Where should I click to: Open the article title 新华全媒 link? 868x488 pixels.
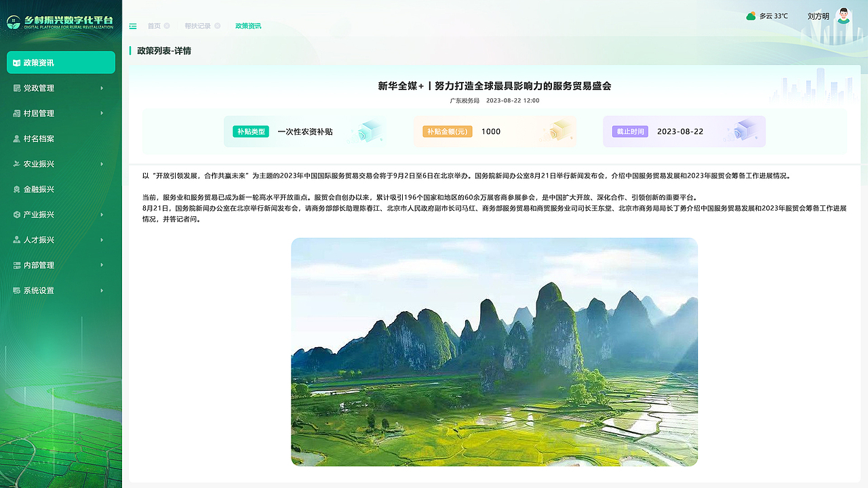pyautogui.click(x=494, y=86)
